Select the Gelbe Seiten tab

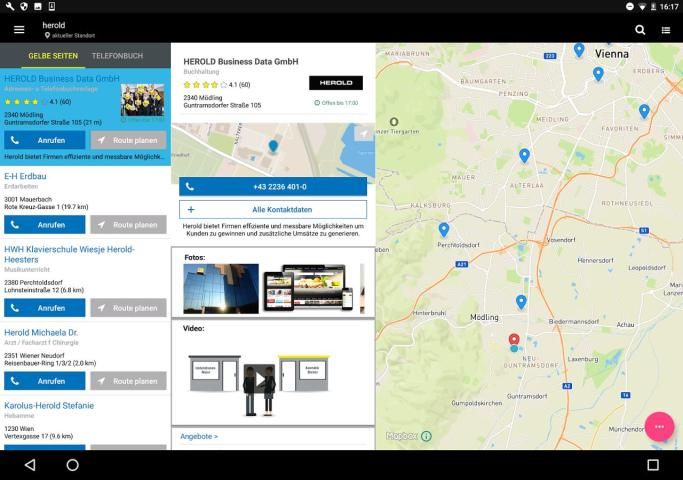coord(53,56)
